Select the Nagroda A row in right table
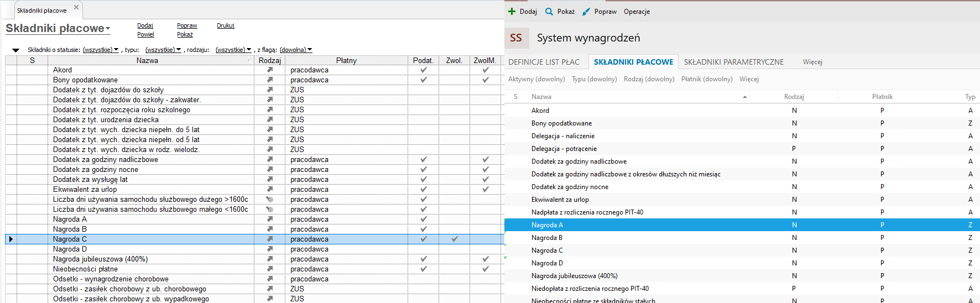This screenshot has height=303, width=980. pyautogui.click(x=742, y=225)
